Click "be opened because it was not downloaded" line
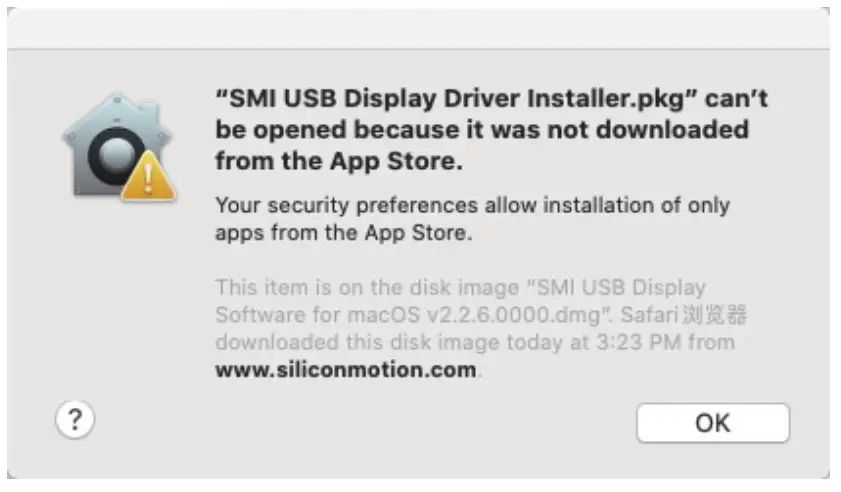 (482, 130)
